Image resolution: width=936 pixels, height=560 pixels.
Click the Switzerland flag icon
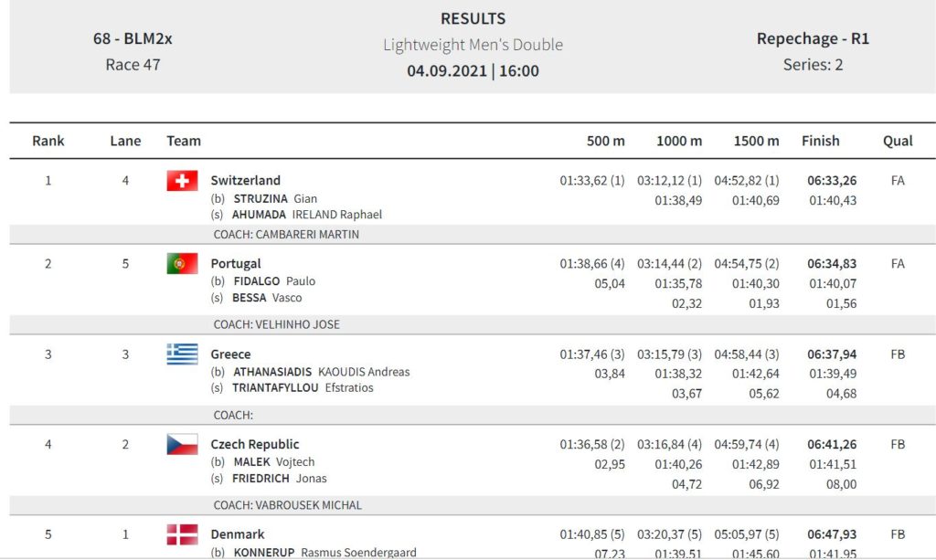[x=182, y=181]
